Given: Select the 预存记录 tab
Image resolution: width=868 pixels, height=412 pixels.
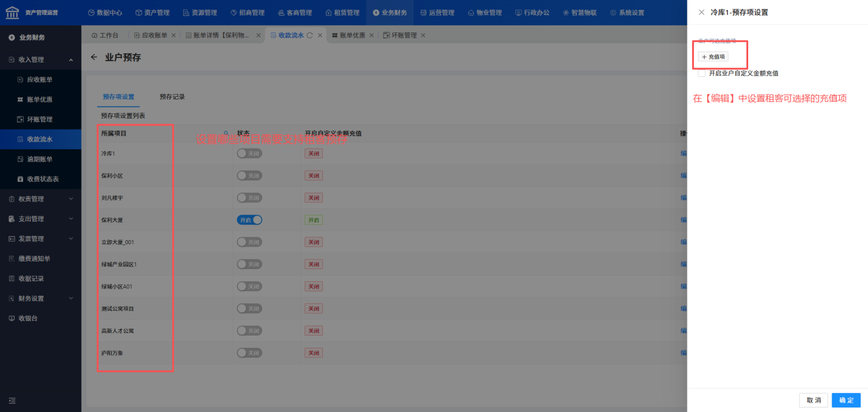Looking at the screenshot, I should (x=172, y=97).
